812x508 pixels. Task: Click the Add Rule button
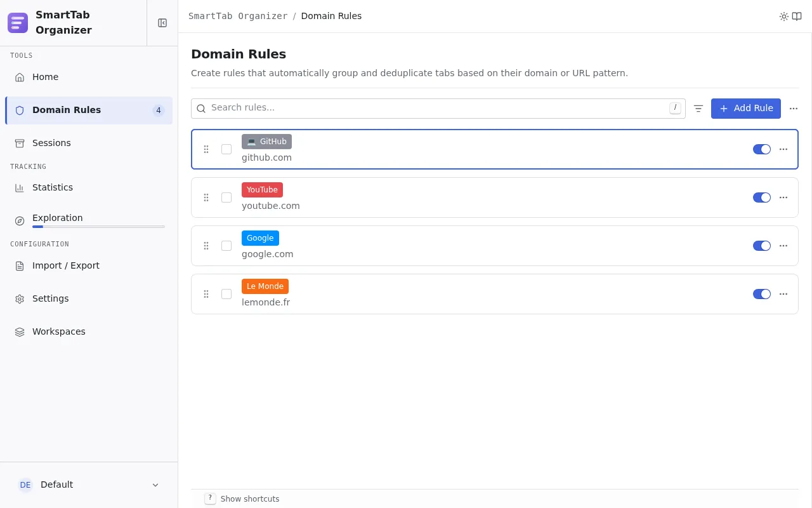click(x=746, y=109)
